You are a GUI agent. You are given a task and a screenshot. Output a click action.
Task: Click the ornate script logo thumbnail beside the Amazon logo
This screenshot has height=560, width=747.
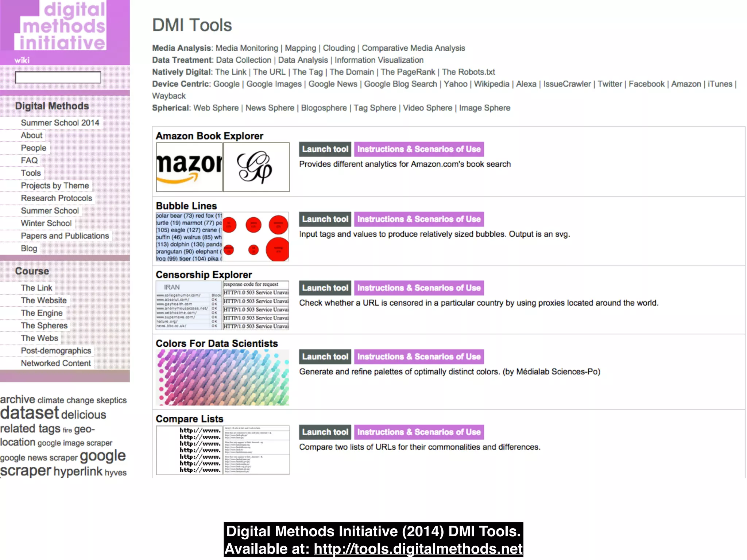[x=256, y=167]
